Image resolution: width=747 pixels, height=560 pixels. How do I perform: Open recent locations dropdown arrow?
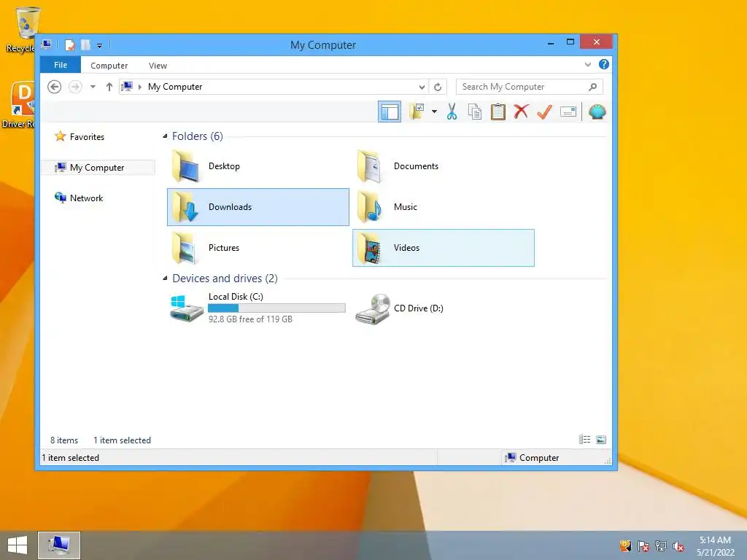pos(93,87)
